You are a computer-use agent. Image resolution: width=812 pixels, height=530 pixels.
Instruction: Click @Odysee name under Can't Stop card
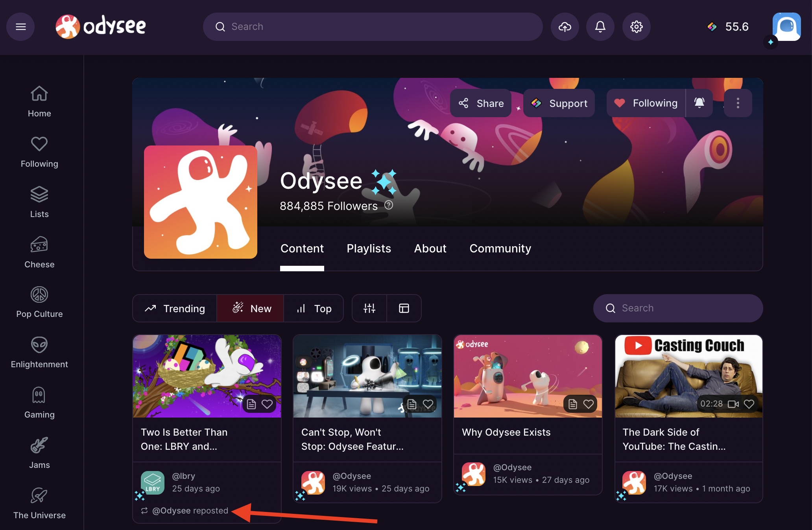[x=352, y=476]
